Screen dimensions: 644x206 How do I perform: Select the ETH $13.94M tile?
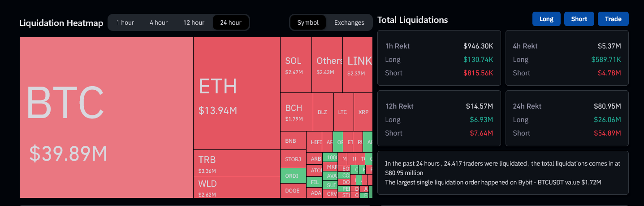(237, 93)
